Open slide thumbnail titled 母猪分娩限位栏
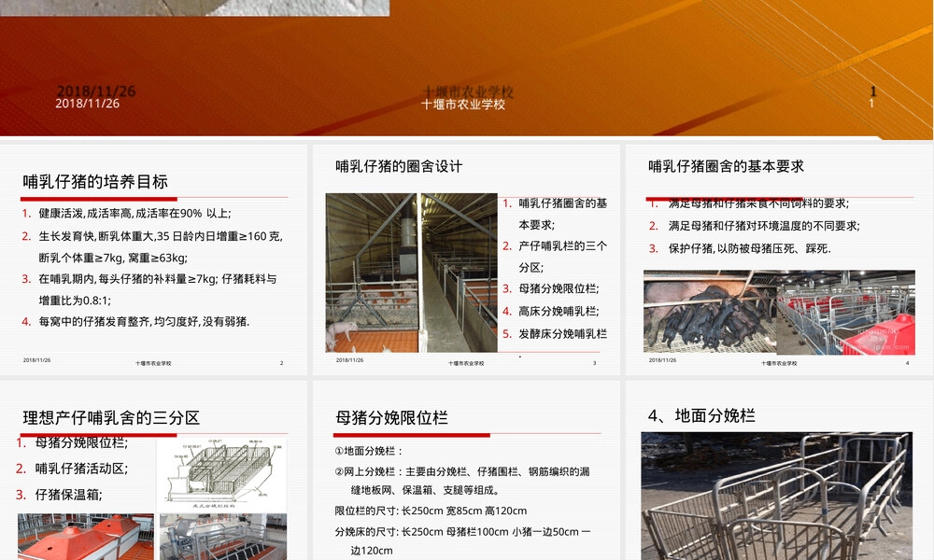This screenshot has width=934, height=560. 466,470
